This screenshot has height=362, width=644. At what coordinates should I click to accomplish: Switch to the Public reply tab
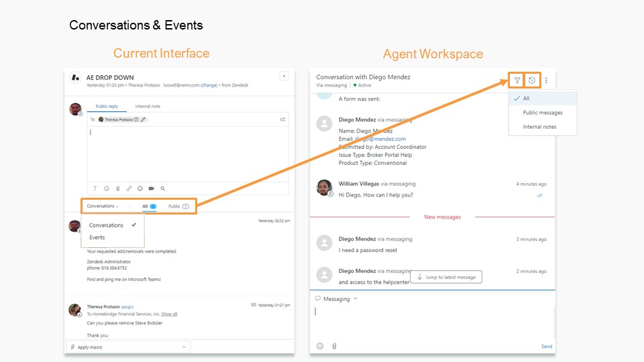(107, 107)
